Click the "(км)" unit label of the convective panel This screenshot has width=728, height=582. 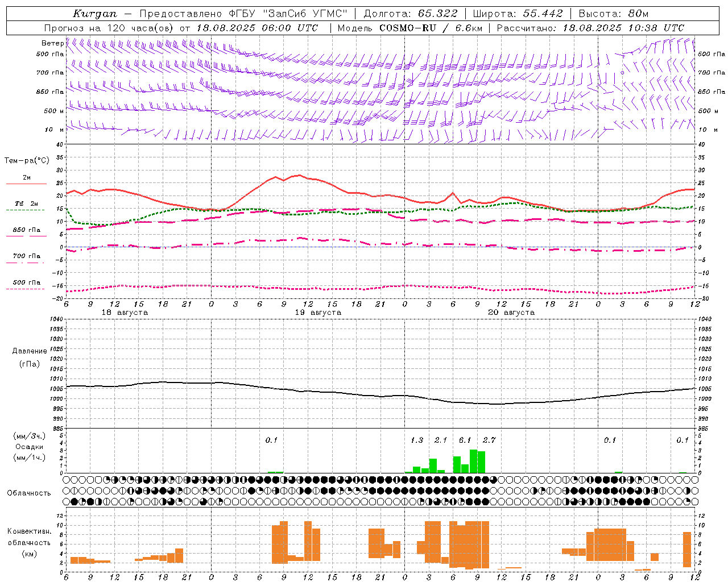click(29, 553)
